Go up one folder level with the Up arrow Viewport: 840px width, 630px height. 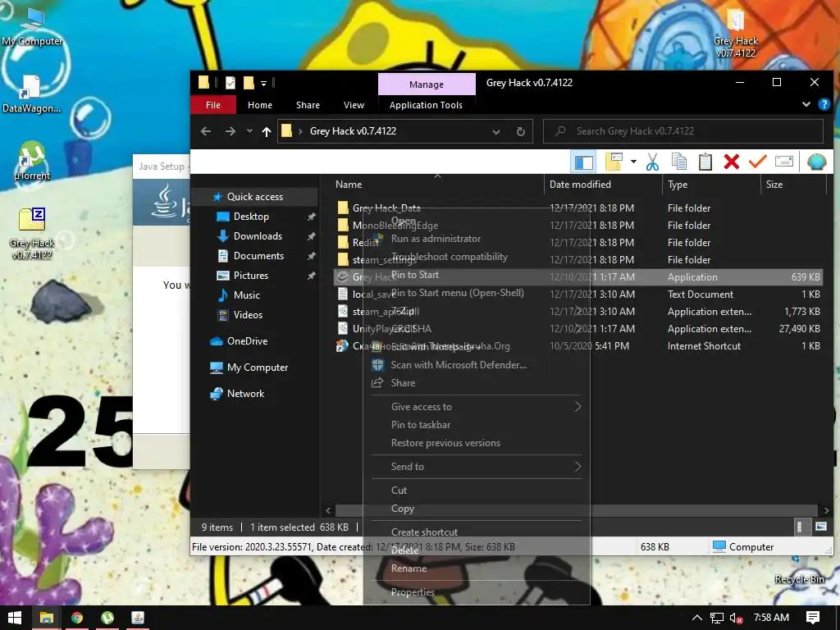(x=267, y=131)
